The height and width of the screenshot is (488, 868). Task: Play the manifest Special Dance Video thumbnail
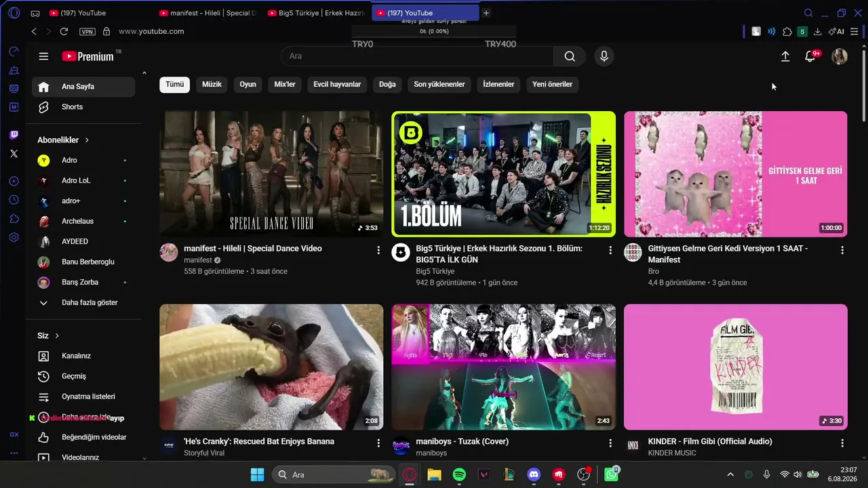click(x=271, y=174)
